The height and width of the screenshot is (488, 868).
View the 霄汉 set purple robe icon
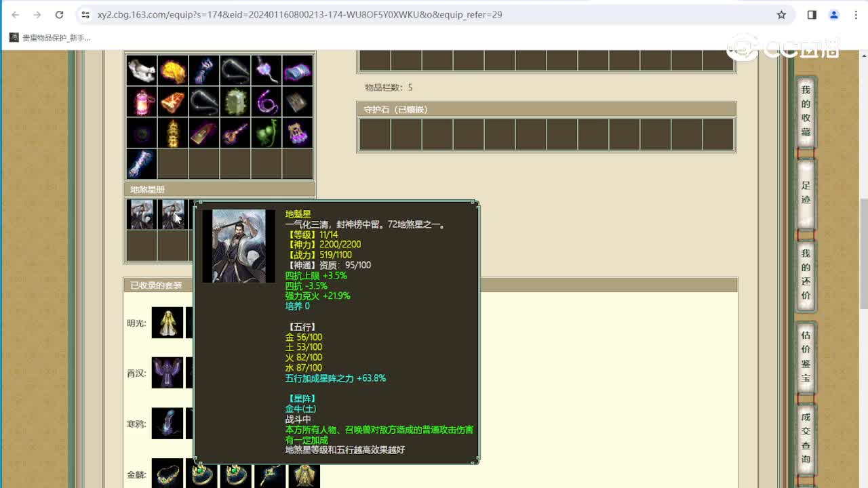[x=167, y=373]
